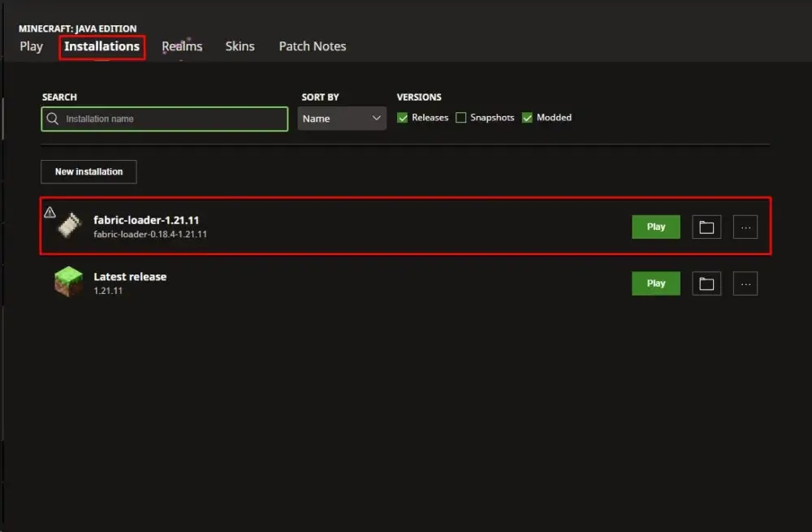Open folder for Latest release installation
The height and width of the screenshot is (532, 812).
click(x=706, y=283)
